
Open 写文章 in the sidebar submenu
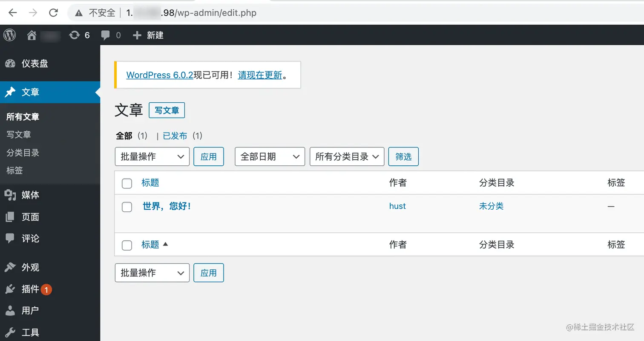[x=19, y=135]
